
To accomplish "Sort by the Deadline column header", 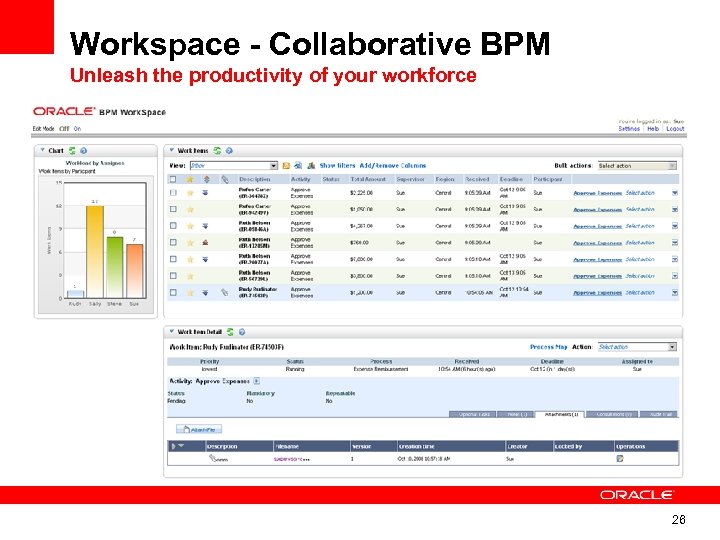I will pyautogui.click(x=511, y=180).
